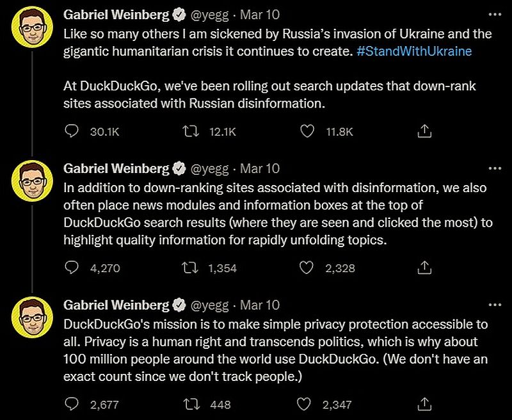Open the #StandWithUkraine hashtag link

[x=416, y=51]
